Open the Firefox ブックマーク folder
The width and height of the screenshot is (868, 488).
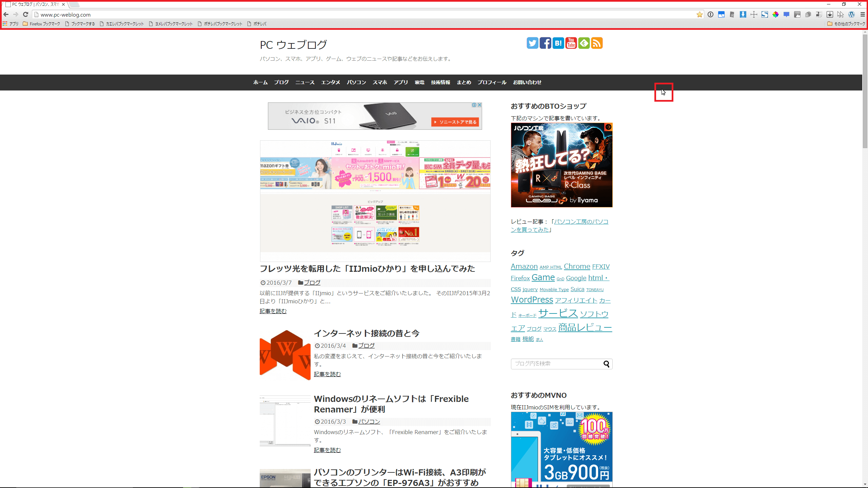pos(41,24)
